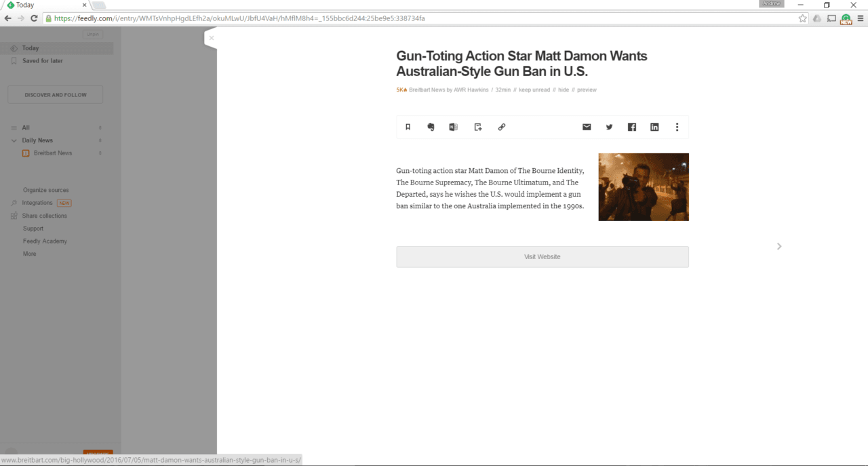Click the NEW badge beside Integrations

point(64,203)
